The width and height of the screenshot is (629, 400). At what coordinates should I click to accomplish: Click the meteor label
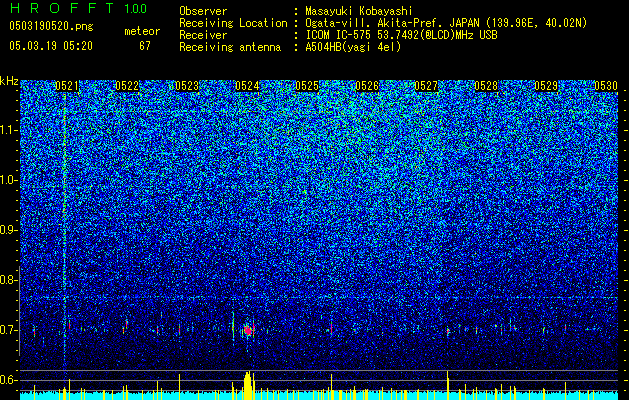tap(142, 31)
